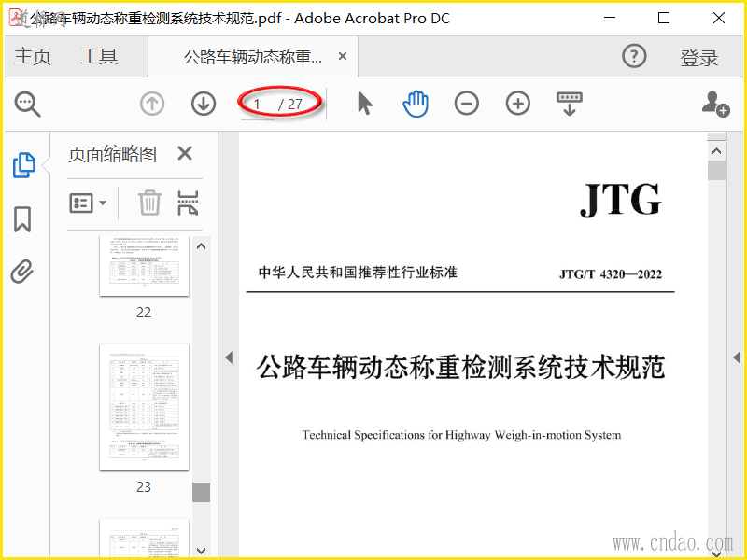Minimize the Acrobat window
This screenshot has width=747, height=560.
point(610,18)
